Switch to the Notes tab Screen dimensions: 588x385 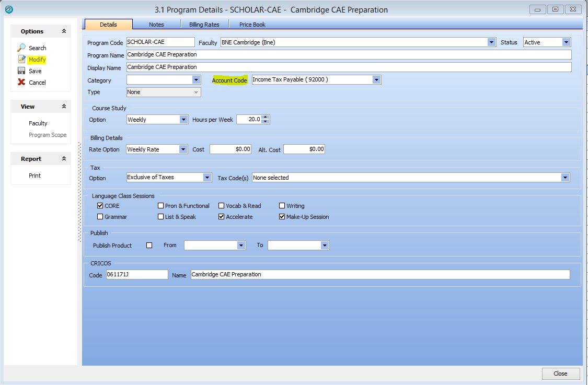pos(157,24)
